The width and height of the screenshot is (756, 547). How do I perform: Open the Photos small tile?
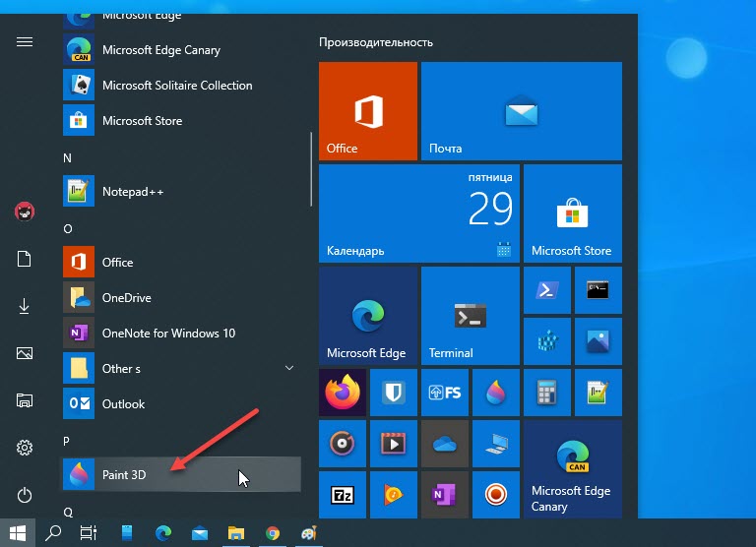[598, 341]
